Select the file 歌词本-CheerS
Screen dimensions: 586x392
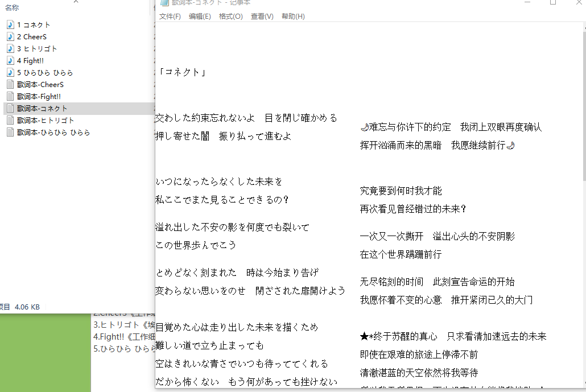(x=40, y=84)
